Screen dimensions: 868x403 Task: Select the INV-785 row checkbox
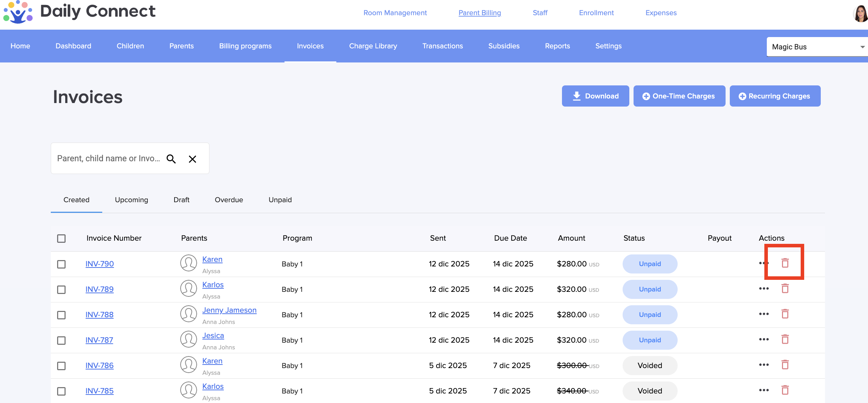61,391
